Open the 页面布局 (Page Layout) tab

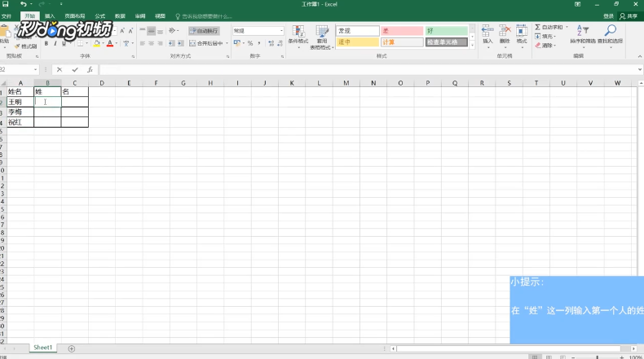tap(75, 16)
